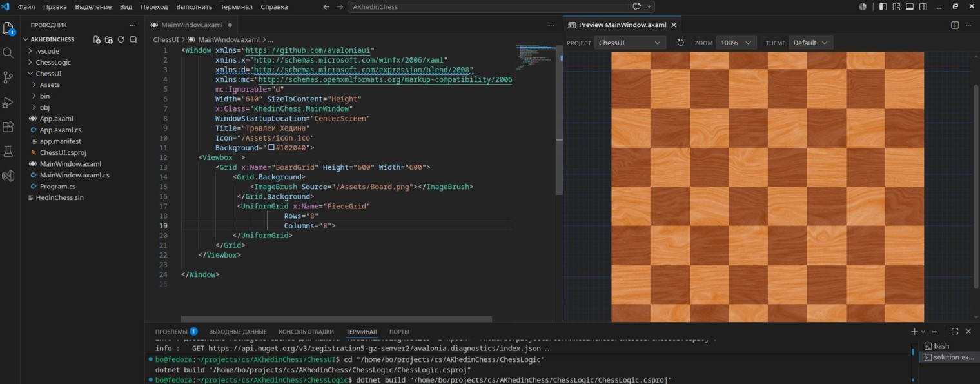The width and height of the screenshot is (980, 384).
Task: Create a new folder in Explorer
Action: pos(108,39)
